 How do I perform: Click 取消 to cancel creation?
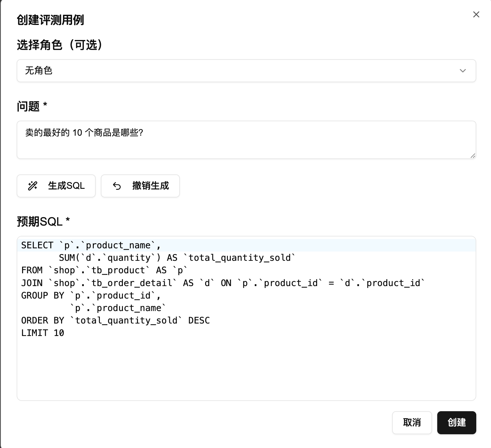point(412,422)
